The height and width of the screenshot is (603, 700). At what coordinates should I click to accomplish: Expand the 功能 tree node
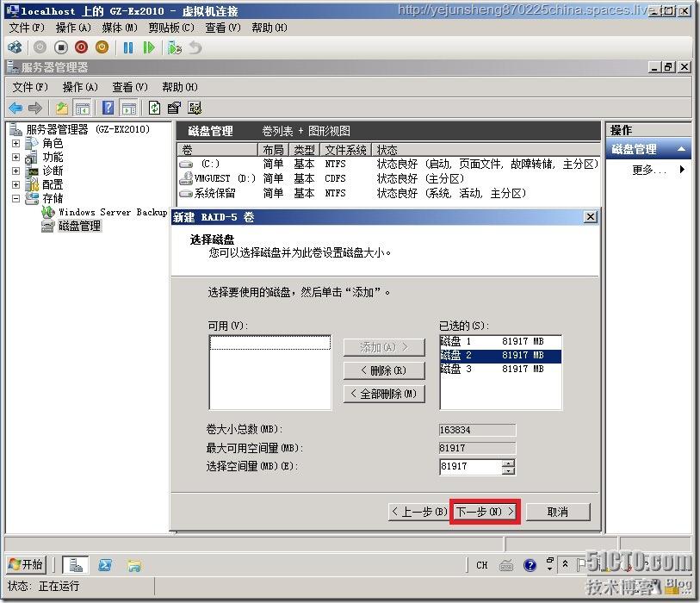tap(15, 158)
